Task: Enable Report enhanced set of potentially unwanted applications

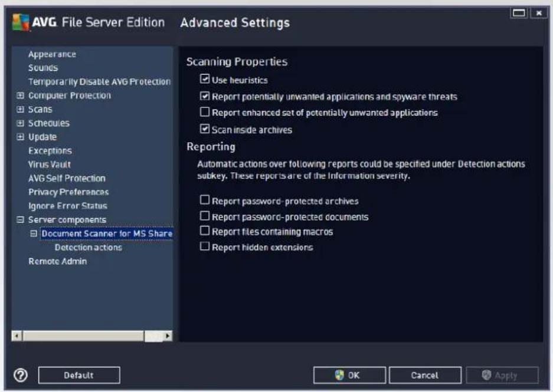Action: 205,112
